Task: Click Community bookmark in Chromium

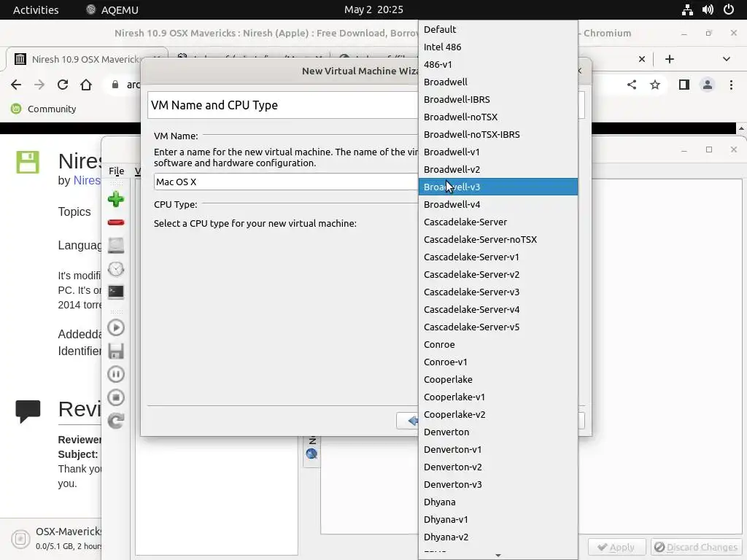Action: click(x=44, y=109)
